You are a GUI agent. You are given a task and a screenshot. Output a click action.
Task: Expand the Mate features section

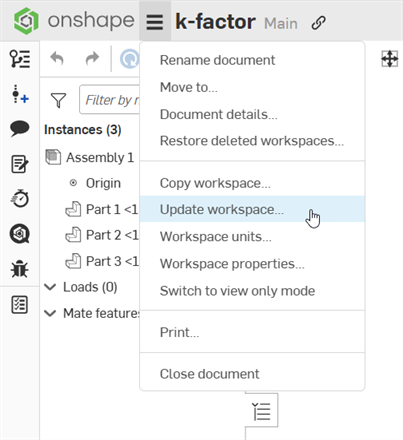coord(50,313)
